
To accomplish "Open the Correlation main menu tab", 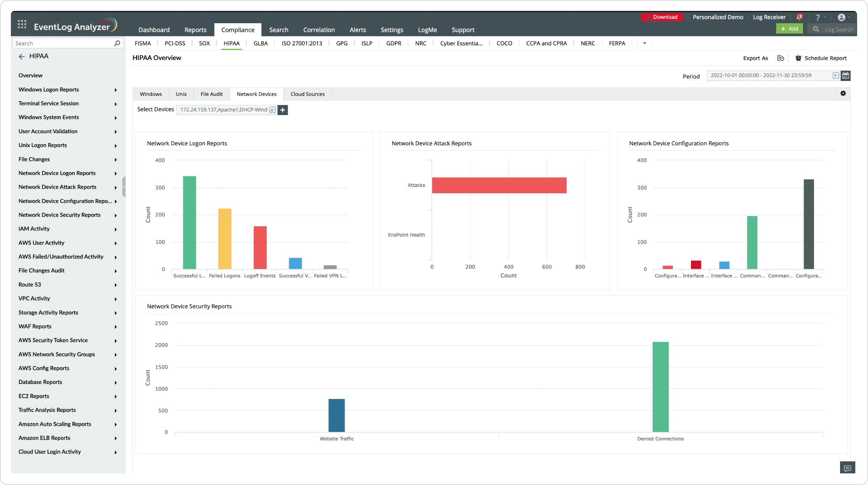I will click(319, 30).
